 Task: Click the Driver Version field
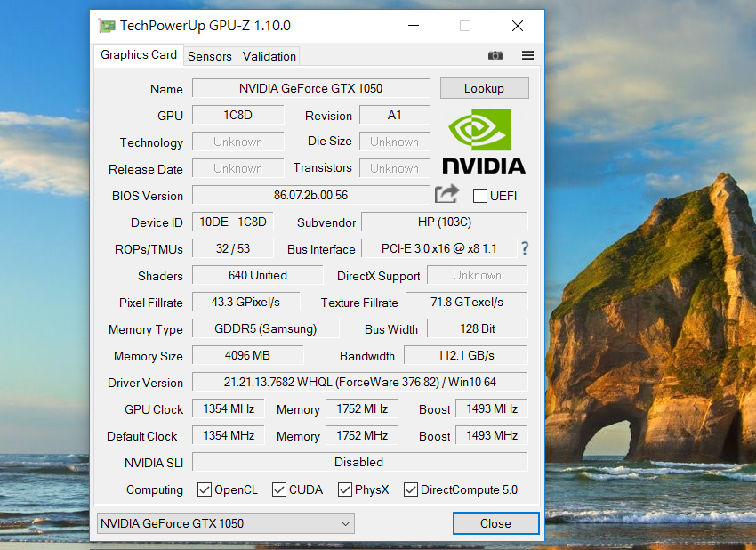pos(359,382)
